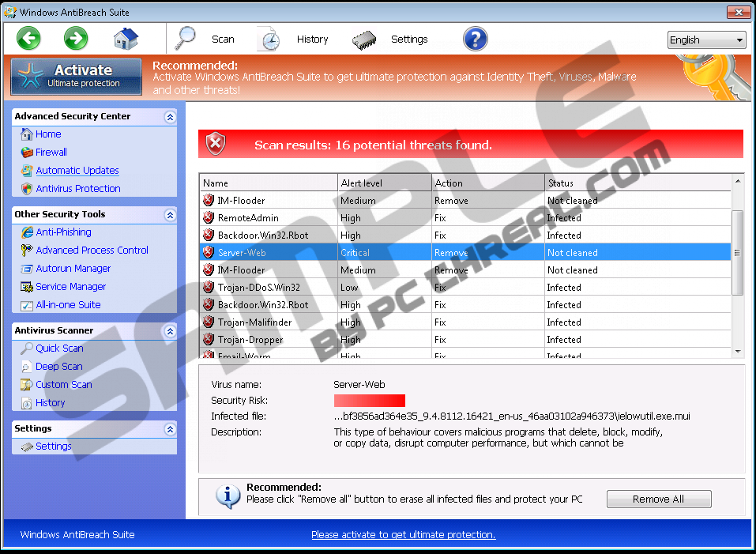Collapse the Advanced Security Center section

point(170,117)
